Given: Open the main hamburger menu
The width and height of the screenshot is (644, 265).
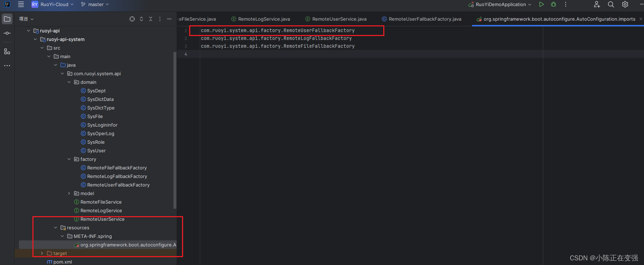Looking at the screenshot, I should coord(21,4).
